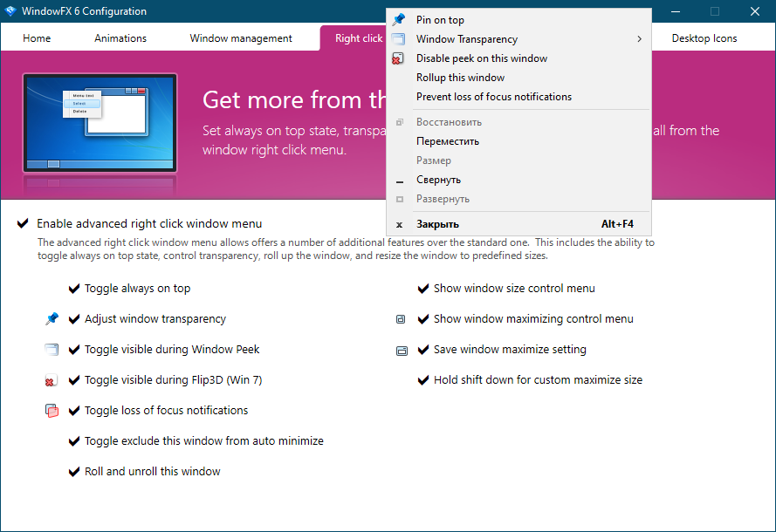
Task: Uncheck Save window maximize setting
Action: coord(423,350)
